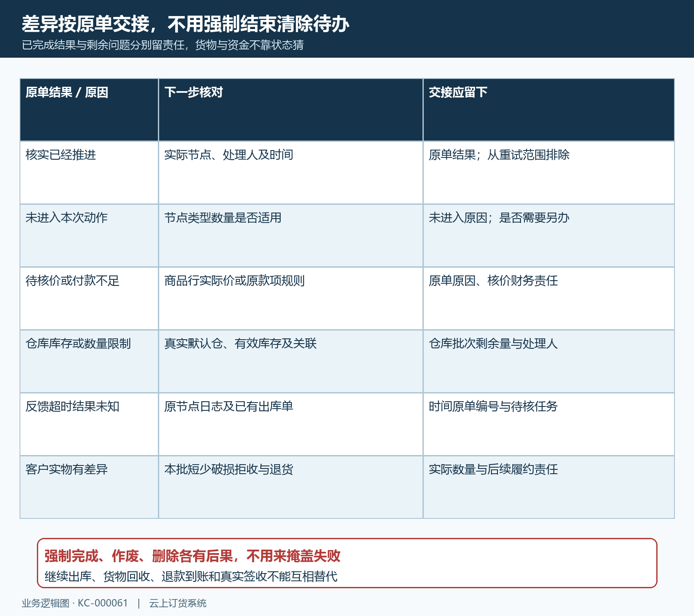Select the cell 仓库批次剩余量与处理人
Screen dimensions: 694x616
tap(549, 361)
